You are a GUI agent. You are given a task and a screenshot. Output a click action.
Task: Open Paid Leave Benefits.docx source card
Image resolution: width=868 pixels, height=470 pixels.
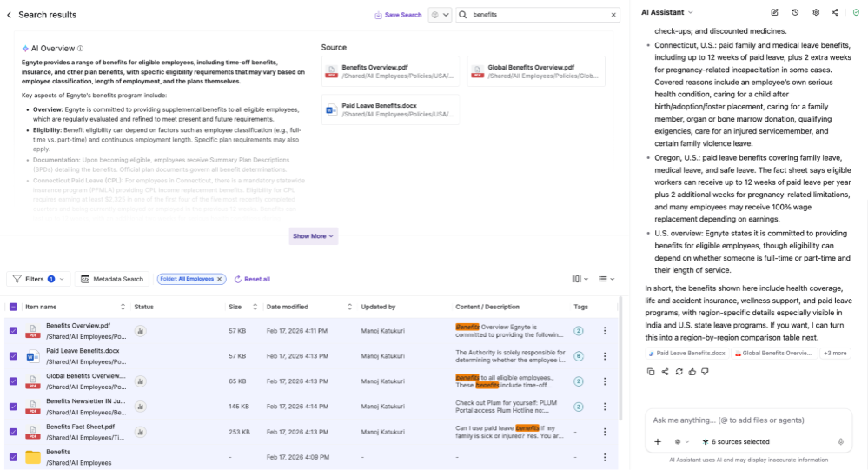[x=390, y=109]
